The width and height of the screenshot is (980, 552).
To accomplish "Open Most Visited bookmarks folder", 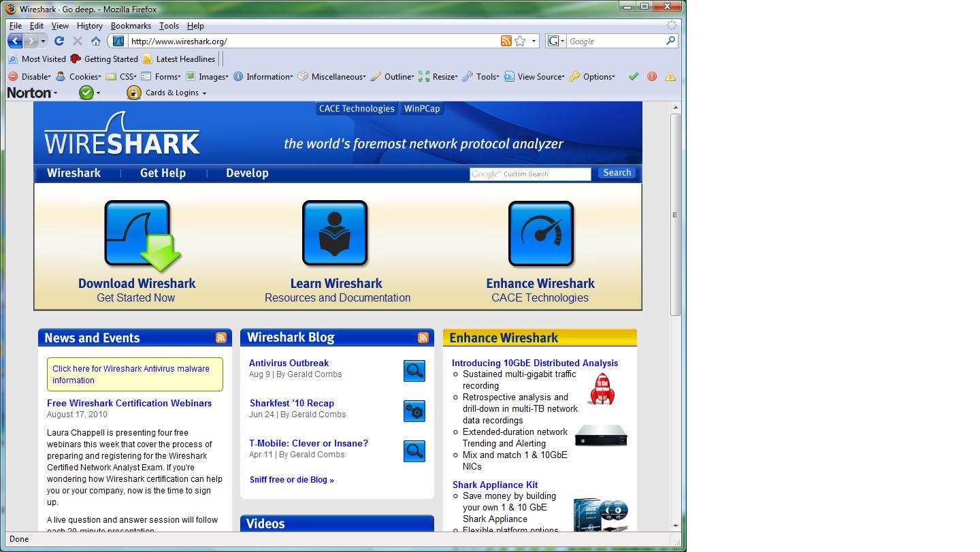I will [37, 59].
